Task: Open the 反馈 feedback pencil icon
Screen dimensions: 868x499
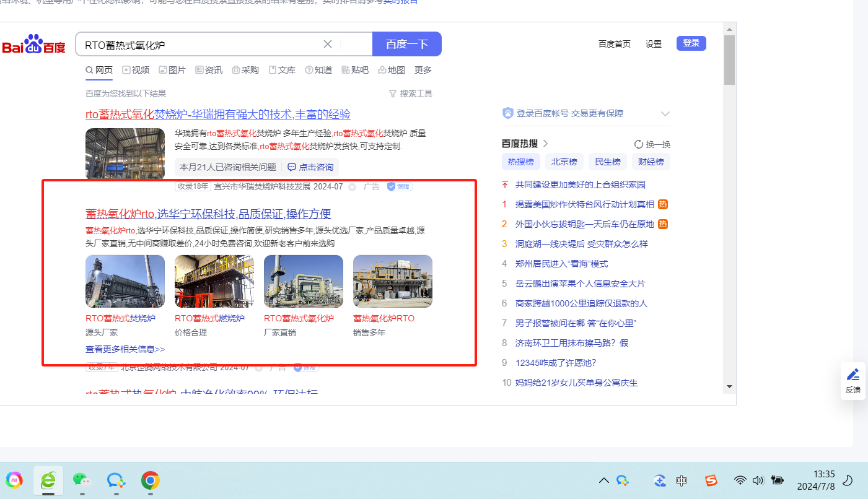Action: click(x=853, y=375)
